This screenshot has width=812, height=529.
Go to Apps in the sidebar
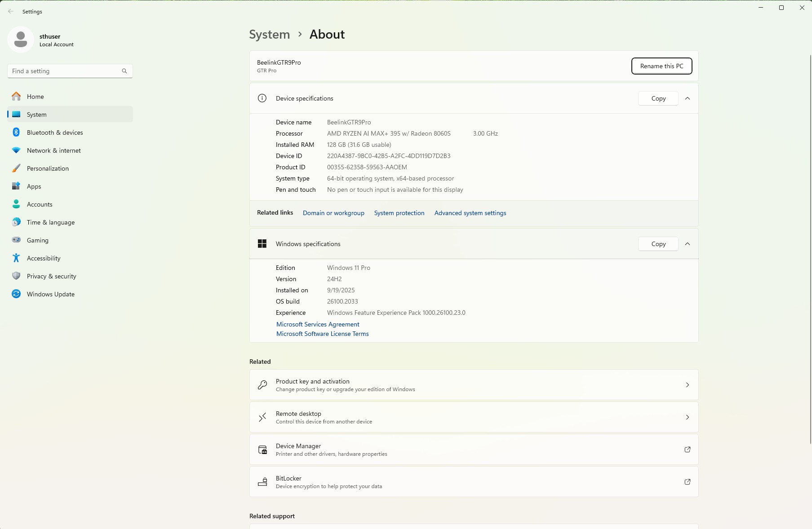coord(34,186)
